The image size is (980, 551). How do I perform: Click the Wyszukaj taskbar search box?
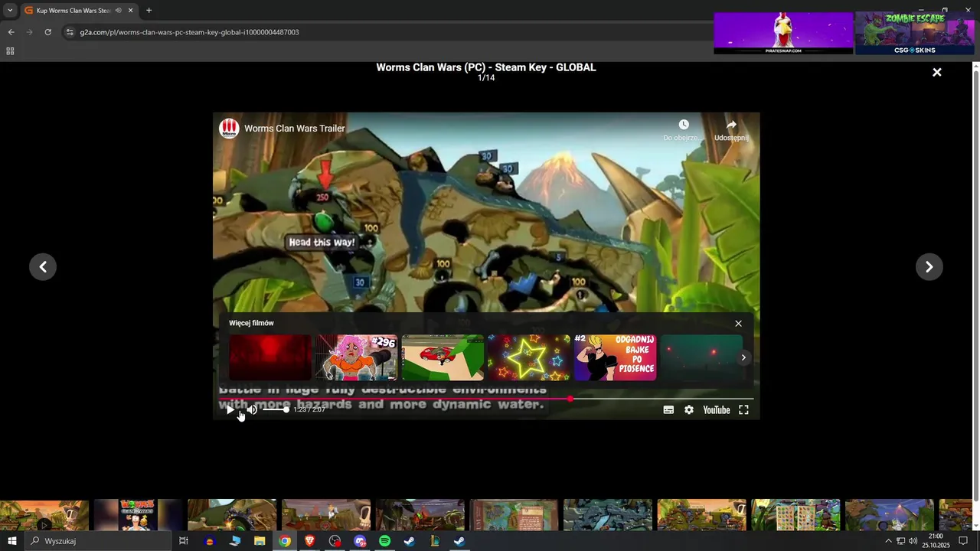pos(98,541)
